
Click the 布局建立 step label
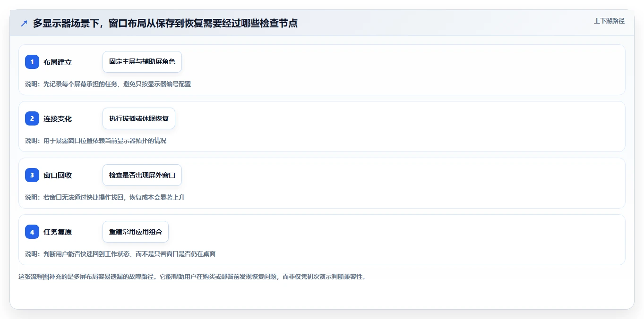coord(58,62)
